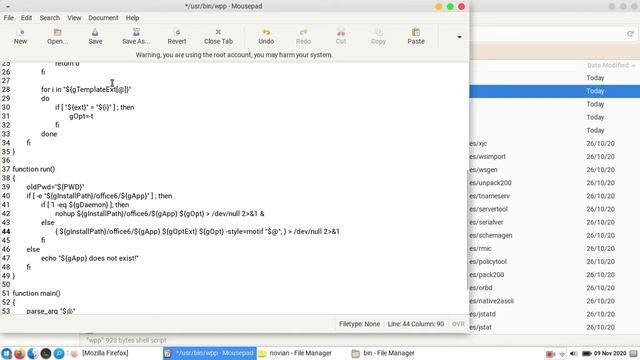The width and height of the screenshot is (640, 360).
Task: Open the Help menu
Action: point(132,18)
